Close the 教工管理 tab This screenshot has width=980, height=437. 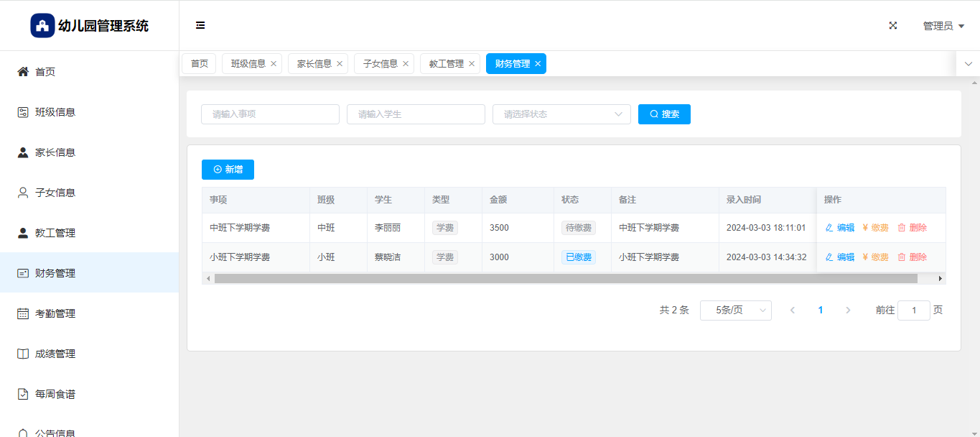[472, 64]
